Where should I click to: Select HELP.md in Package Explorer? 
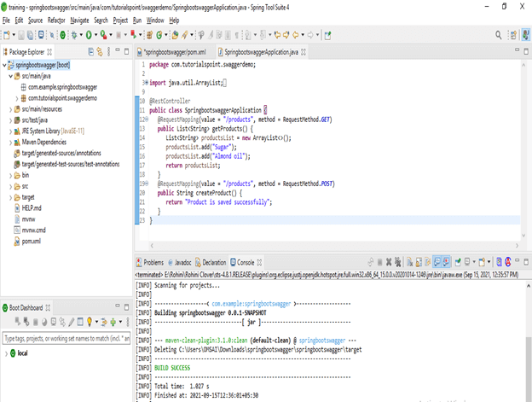click(31, 208)
